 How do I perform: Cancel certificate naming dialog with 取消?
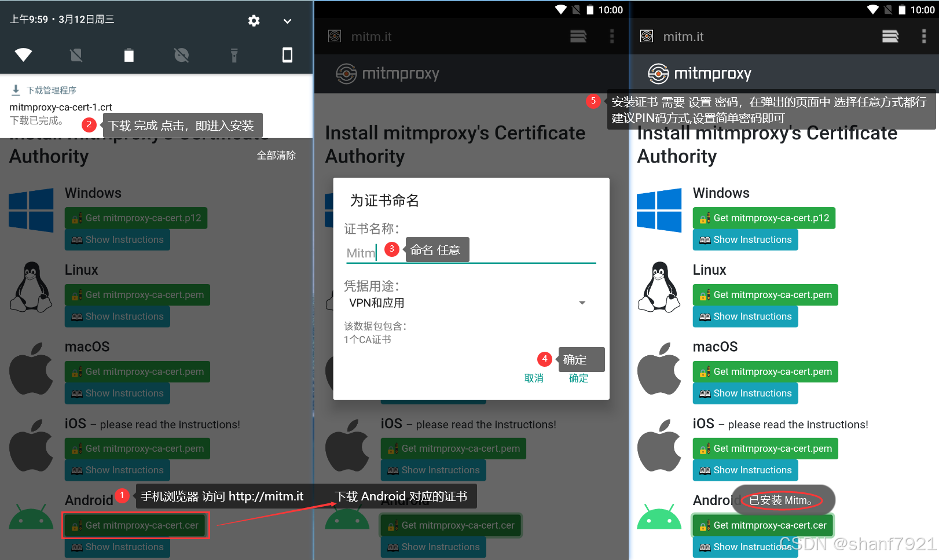(534, 378)
